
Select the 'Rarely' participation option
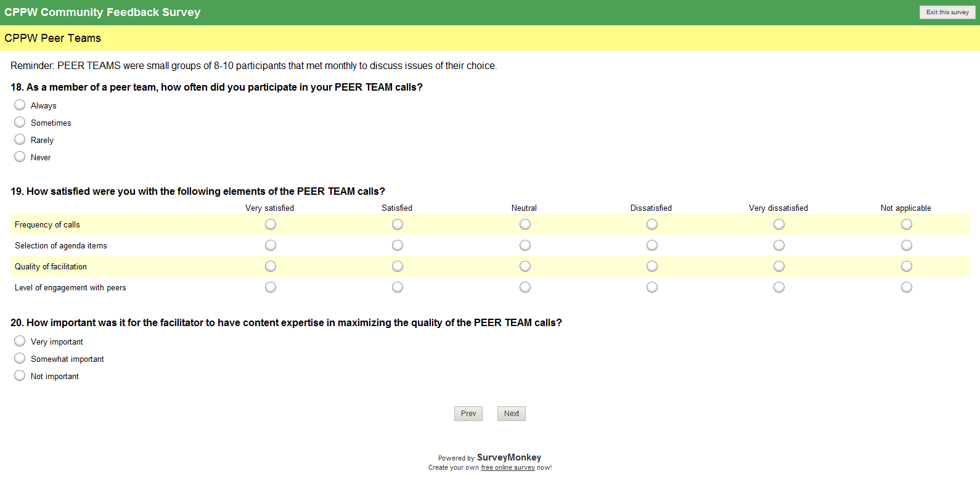click(20, 139)
